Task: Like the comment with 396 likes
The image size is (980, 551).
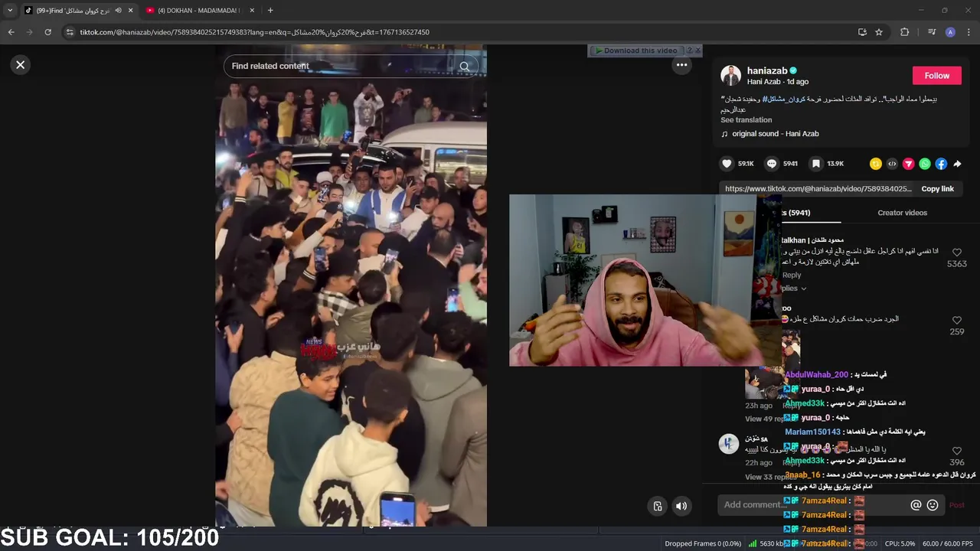Action: (x=956, y=452)
